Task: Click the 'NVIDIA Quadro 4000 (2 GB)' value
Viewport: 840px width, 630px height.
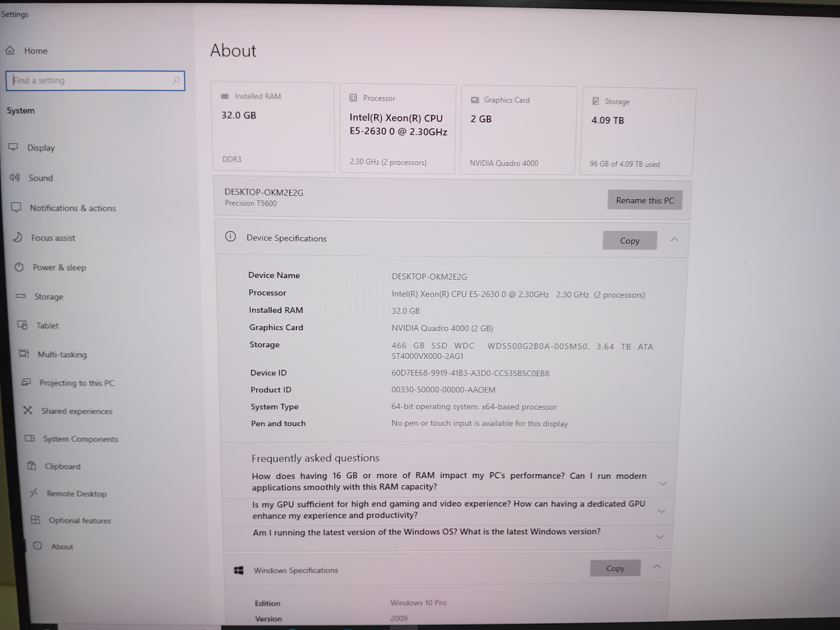Action: (x=442, y=328)
